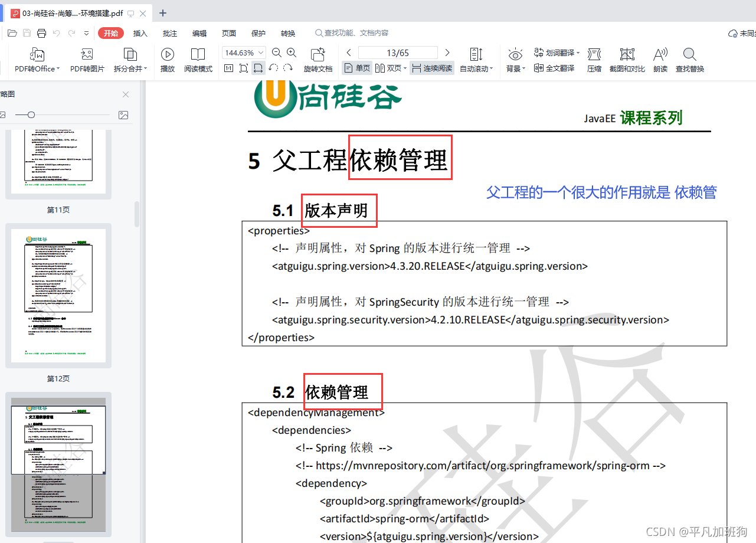Expand the 划词翻译 dropdown arrow
Viewport: 756px width, 543px height.
[578, 53]
